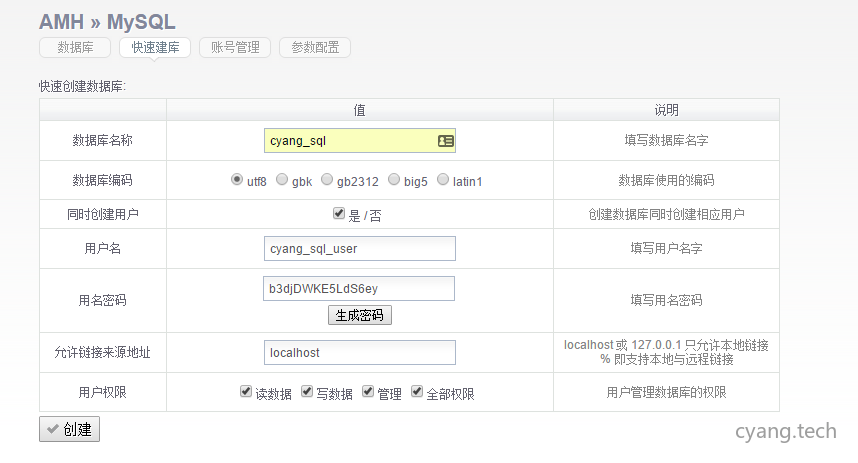Focus the 用户名 input field
The width and height of the screenshot is (858, 463).
tap(359, 248)
